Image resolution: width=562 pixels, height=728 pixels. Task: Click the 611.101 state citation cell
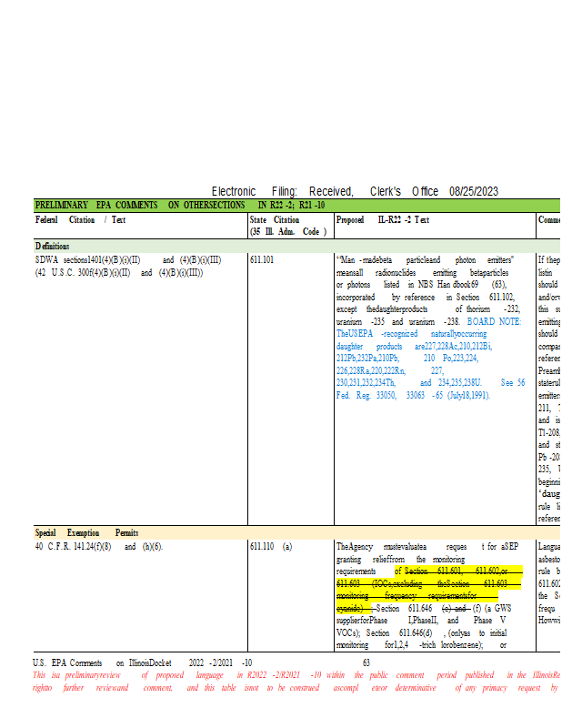coord(262,259)
